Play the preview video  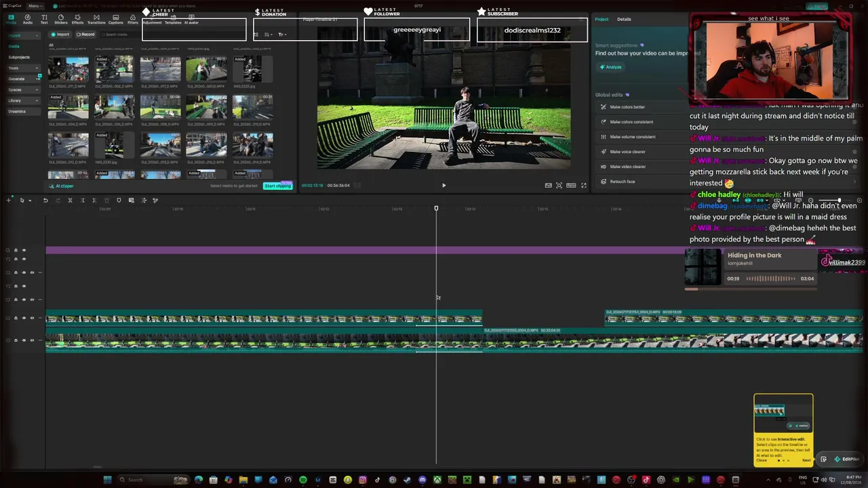click(x=443, y=185)
